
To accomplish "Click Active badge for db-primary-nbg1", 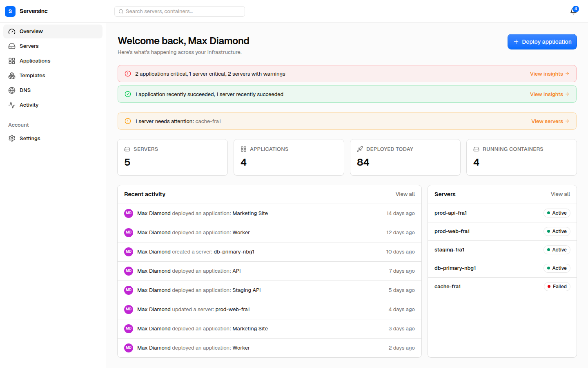I will (x=557, y=268).
